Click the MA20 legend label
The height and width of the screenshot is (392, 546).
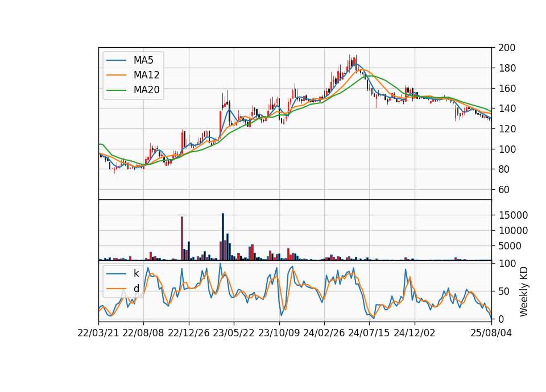[x=146, y=90]
